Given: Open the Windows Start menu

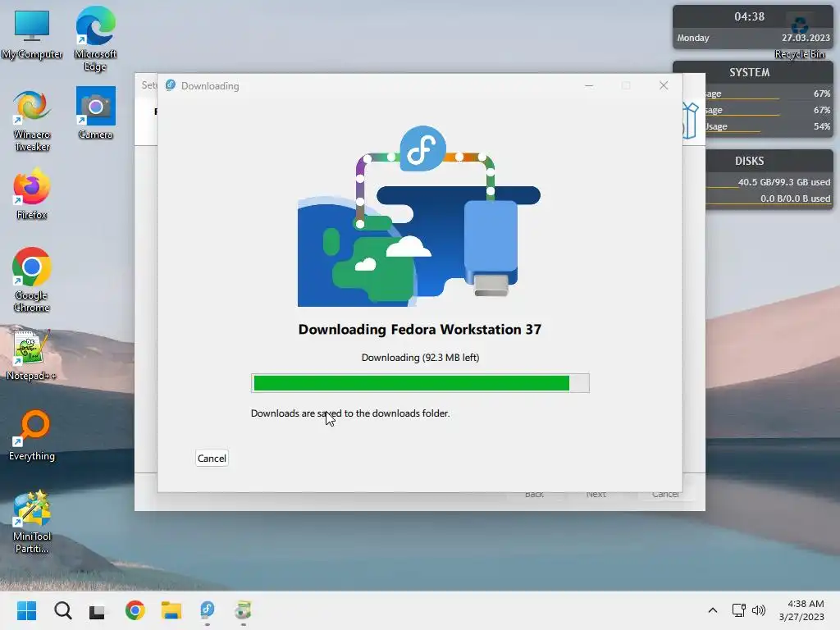Looking at the screenshot, I should point(26,610).
